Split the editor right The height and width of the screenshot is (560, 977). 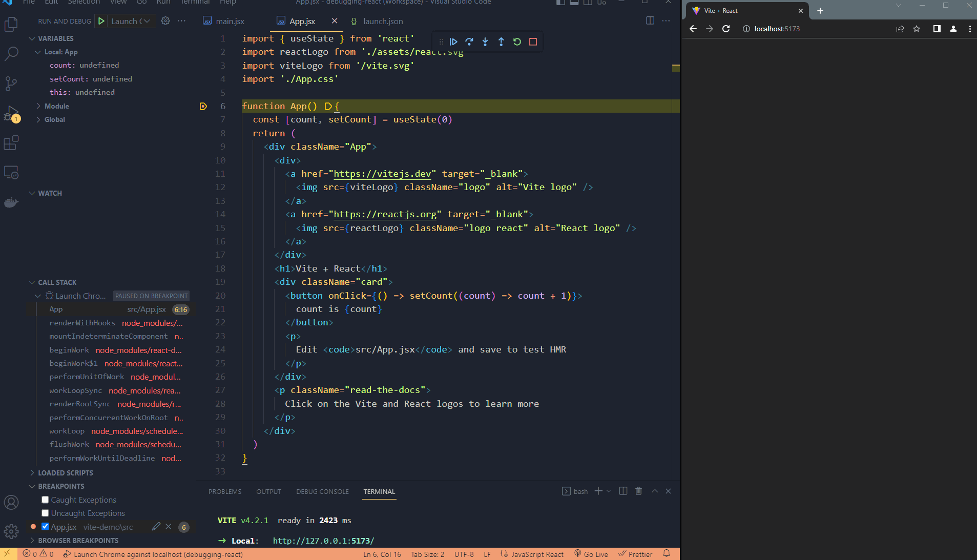[x=650, y=20]
